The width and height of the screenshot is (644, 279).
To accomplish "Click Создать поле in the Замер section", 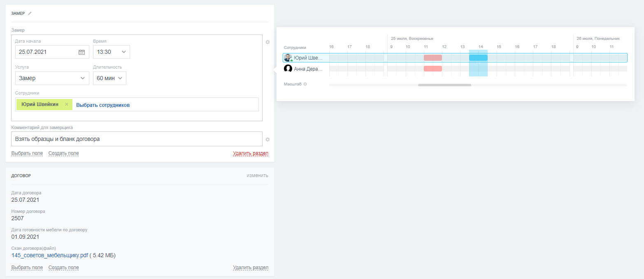I will click(x=63, y=153).
